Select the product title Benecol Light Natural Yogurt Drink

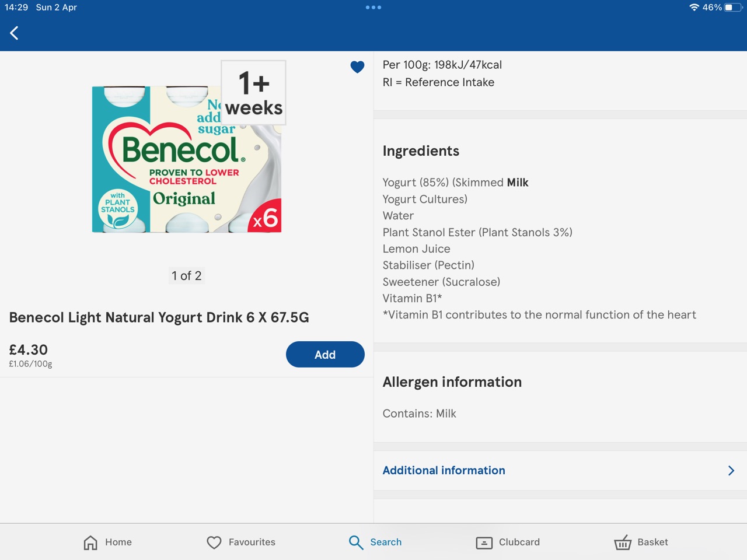point(159,317)
